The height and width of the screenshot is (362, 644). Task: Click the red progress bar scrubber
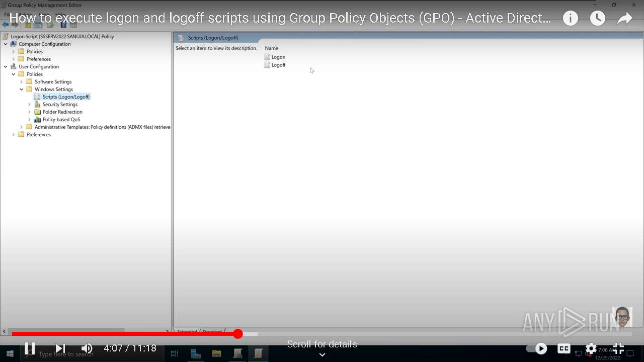pos(238,333)
